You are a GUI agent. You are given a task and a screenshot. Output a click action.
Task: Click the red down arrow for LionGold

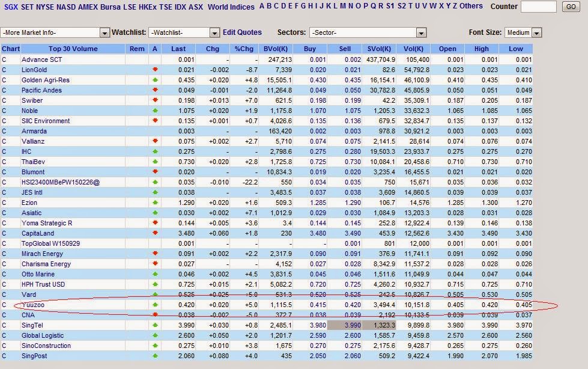tap(155, 70)
